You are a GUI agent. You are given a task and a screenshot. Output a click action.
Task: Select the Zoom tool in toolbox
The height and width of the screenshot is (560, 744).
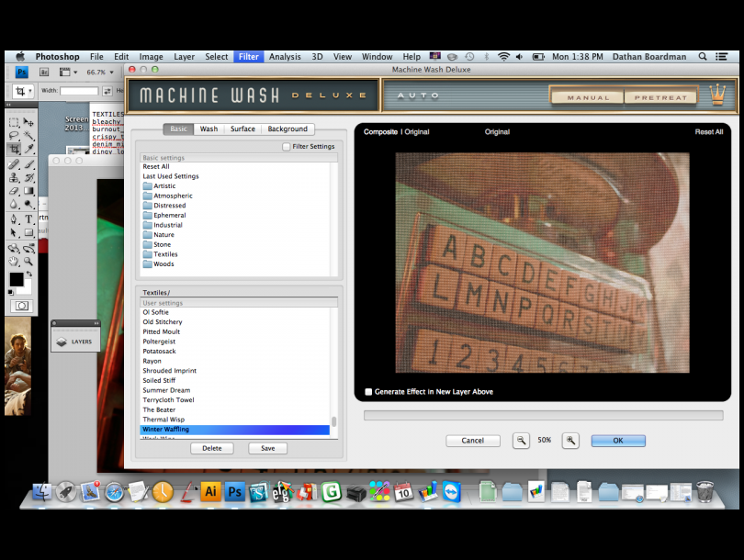click(28, 262)
